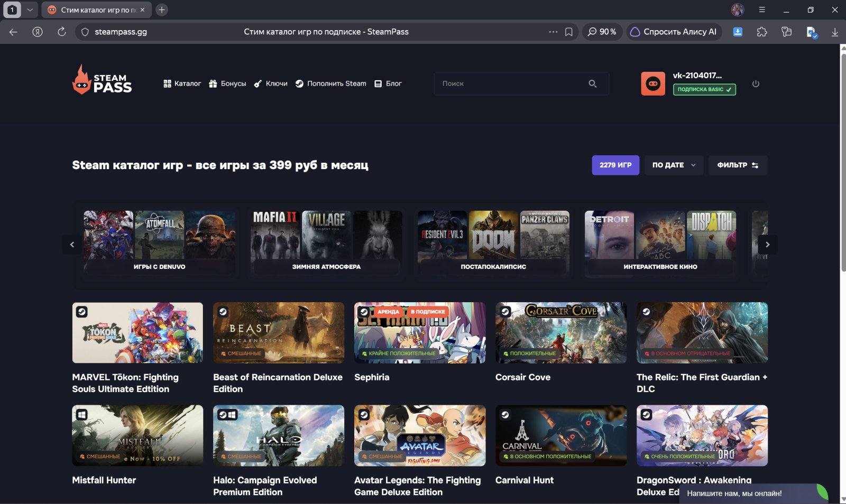The height and width of the screenshot is (504, 846).
Task: Open a new browser tab
Action: pyautogui.click(x=162, y=10)
